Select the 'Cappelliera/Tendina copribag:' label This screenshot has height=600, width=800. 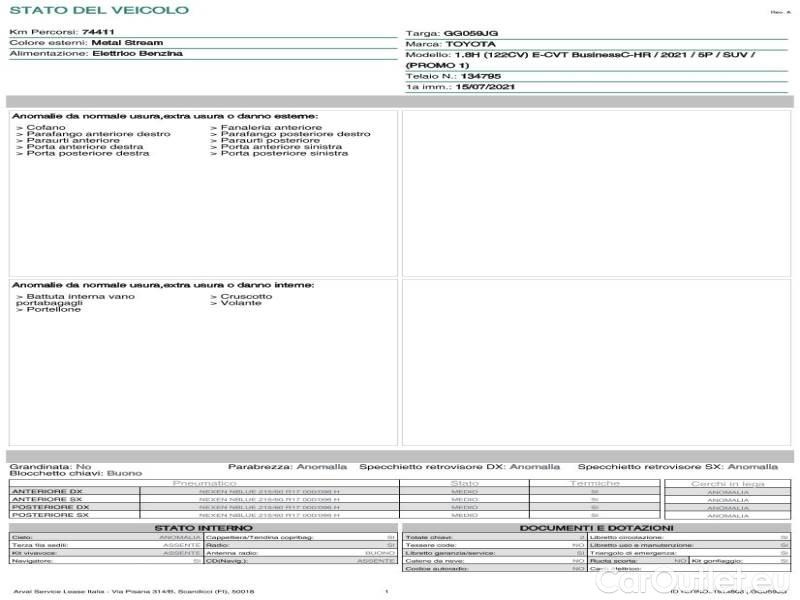(259, 537)
